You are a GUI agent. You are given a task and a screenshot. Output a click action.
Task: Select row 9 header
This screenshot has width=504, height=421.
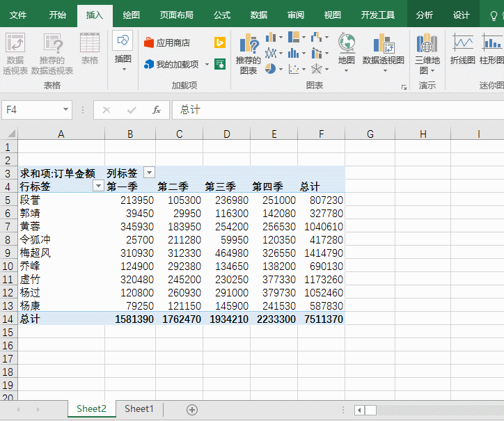(x=8, y=253)
